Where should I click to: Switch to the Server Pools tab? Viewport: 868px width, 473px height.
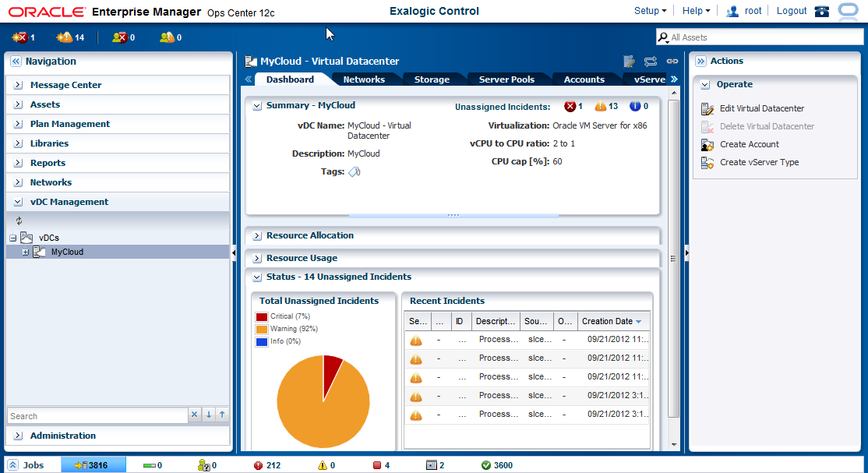506,79
